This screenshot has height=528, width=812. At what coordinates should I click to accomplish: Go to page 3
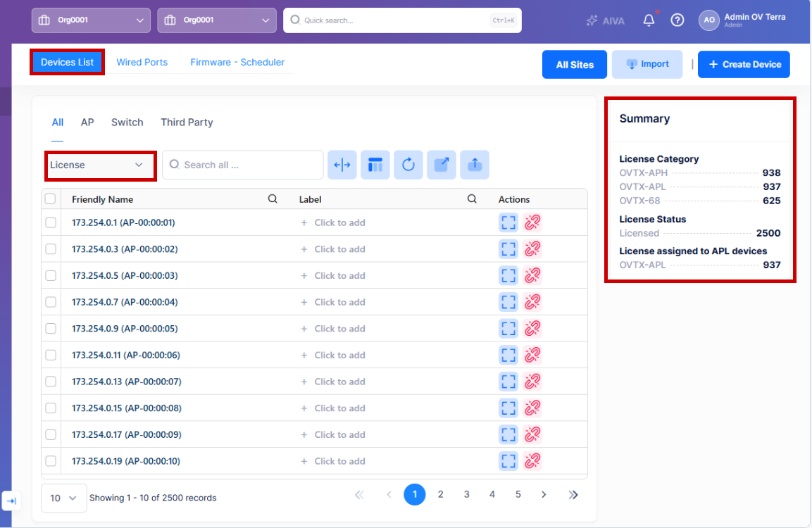(x=466, y=494)
